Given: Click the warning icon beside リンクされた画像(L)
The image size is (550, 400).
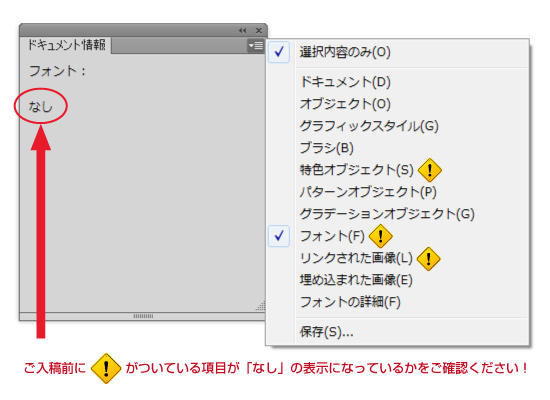Looking at the screenshot, I should [x=428, y=259].
